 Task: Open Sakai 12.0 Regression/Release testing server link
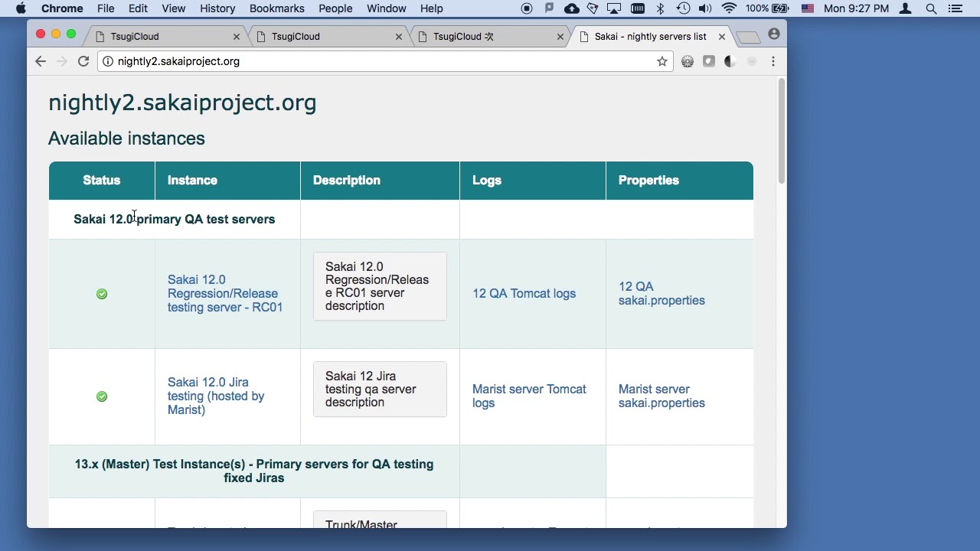click(x=225, y=294)
